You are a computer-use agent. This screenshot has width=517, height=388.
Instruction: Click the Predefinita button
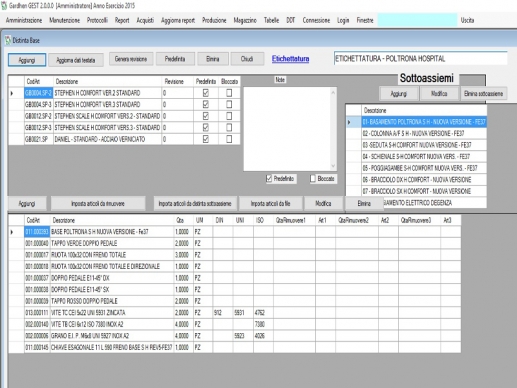click(x=175, y=59)
